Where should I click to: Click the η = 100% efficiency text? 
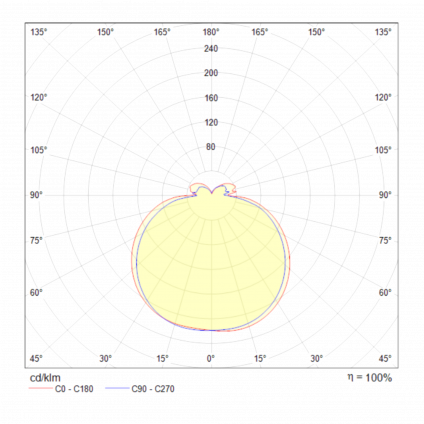(x=370, y=378)
